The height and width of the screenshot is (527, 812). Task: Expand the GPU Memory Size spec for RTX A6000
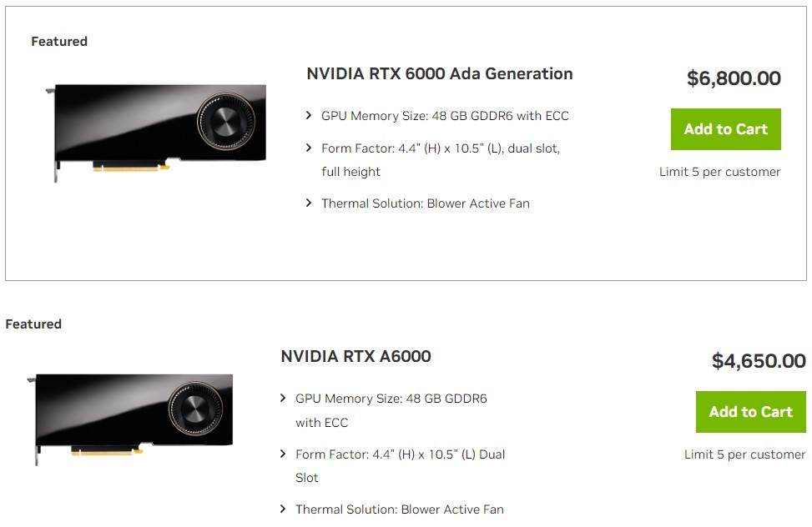[285, 399]
